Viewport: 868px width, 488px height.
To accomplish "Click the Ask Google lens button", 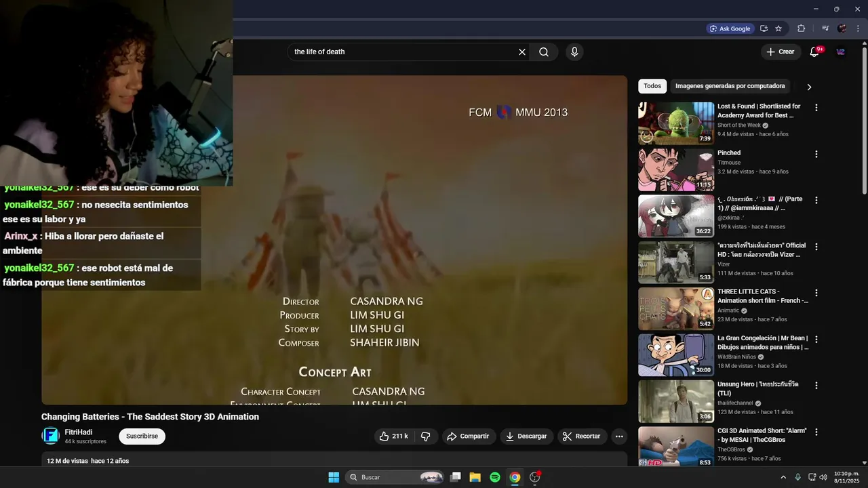I will [730, 28].
